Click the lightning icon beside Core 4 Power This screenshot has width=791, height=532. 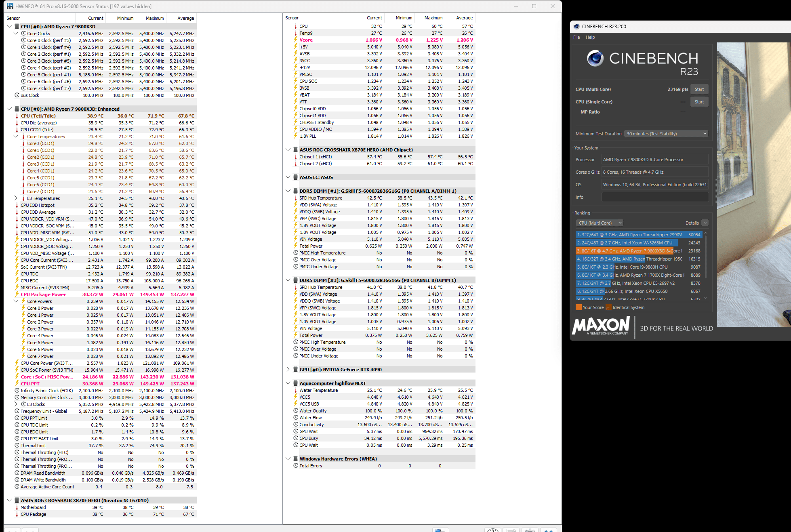(23, 336)
